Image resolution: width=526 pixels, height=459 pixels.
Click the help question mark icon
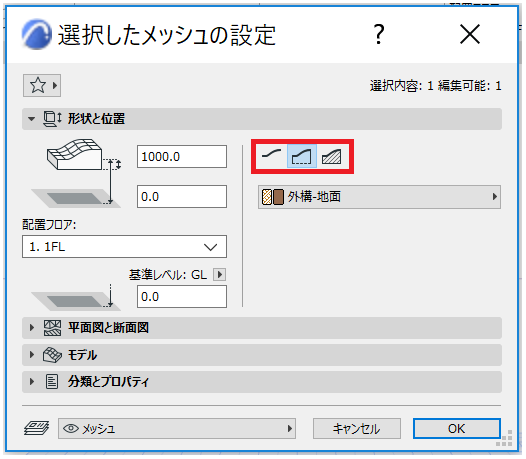click(379, 34)
